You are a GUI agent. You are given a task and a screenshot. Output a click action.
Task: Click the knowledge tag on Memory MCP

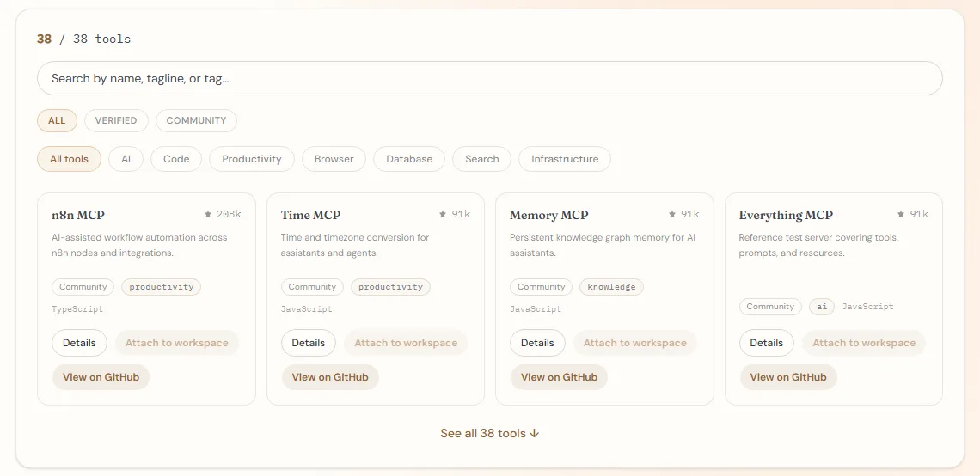pos(611,287)
